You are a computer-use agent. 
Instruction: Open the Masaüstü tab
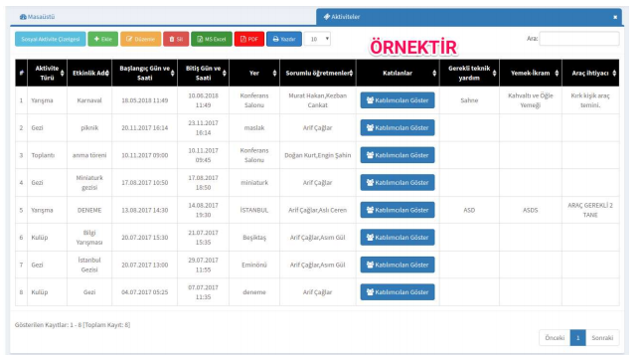point(37,17)
